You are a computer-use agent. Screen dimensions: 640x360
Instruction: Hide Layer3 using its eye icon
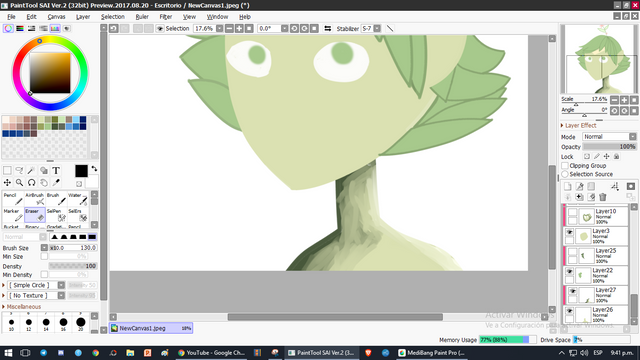point(569,232)
